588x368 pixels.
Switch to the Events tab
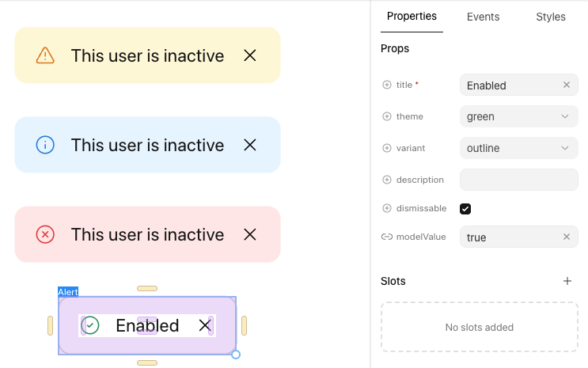(x=483, y=17)
